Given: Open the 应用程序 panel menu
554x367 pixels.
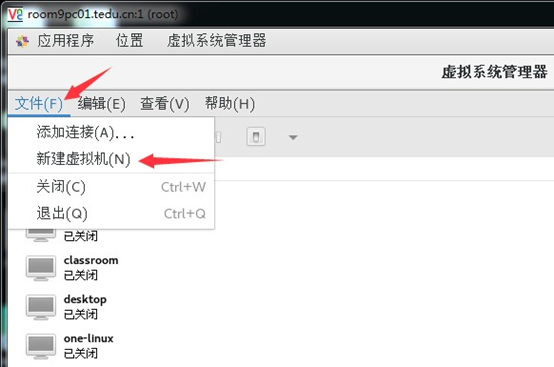Looking at the screenshot, I should pos(66,41).
